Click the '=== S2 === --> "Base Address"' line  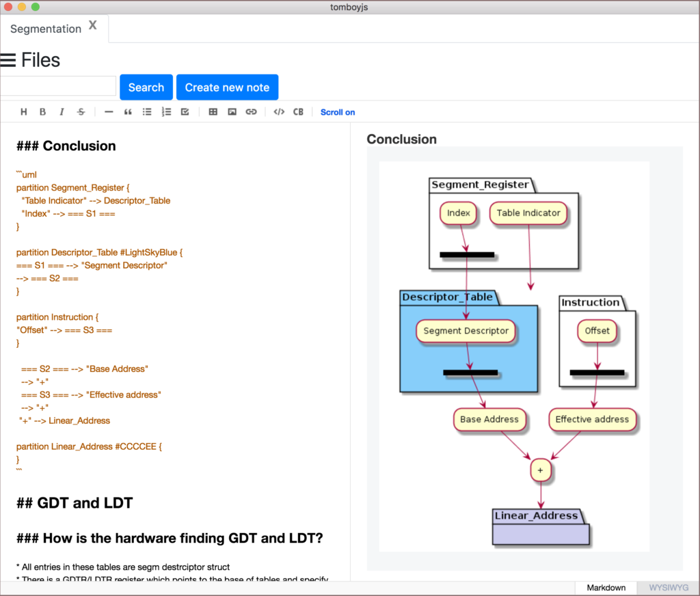click(x=85, y=369)
